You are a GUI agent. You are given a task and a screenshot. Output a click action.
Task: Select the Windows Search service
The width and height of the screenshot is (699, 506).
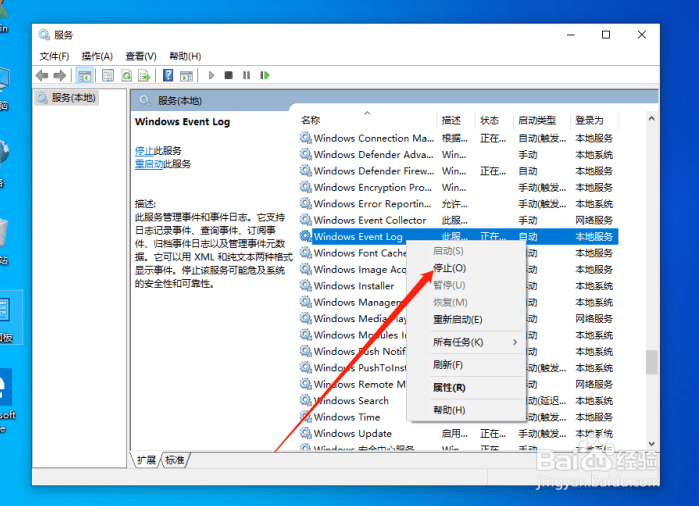[353, 400]
